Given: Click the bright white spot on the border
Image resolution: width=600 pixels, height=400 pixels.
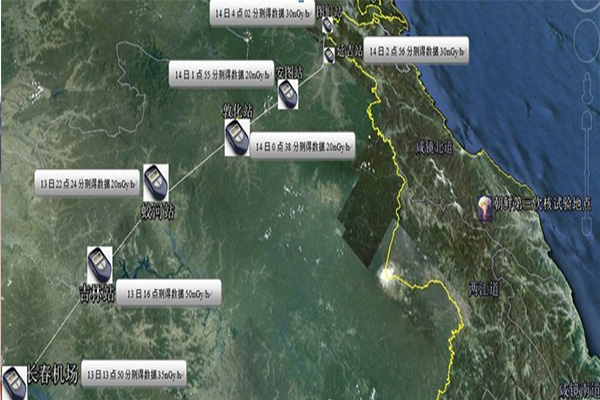Looking at the screenshot, I should tap(386, 273).
